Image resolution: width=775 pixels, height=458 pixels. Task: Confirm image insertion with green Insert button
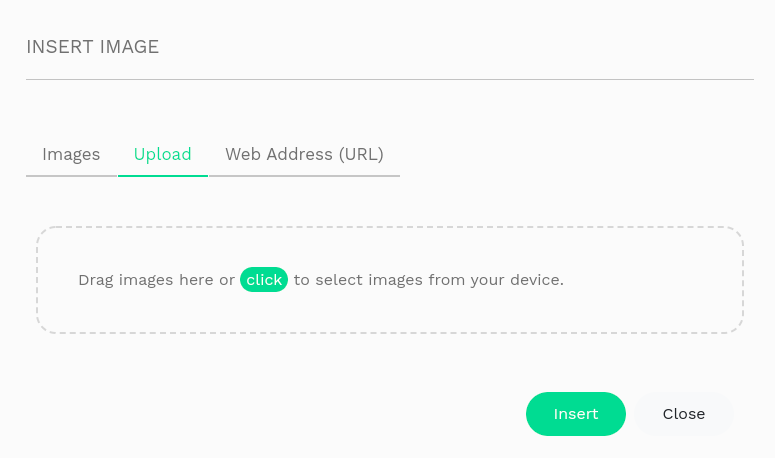pos(576,414)
